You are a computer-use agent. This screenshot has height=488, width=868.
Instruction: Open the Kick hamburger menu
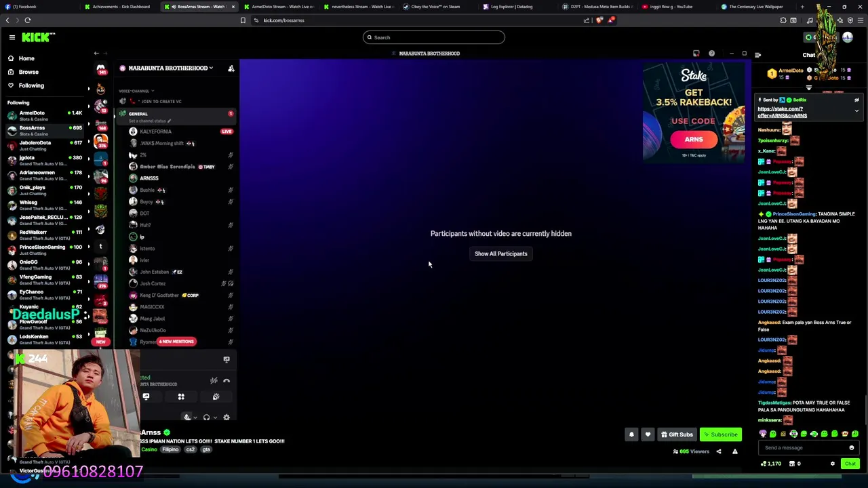(x=12, y=37)
